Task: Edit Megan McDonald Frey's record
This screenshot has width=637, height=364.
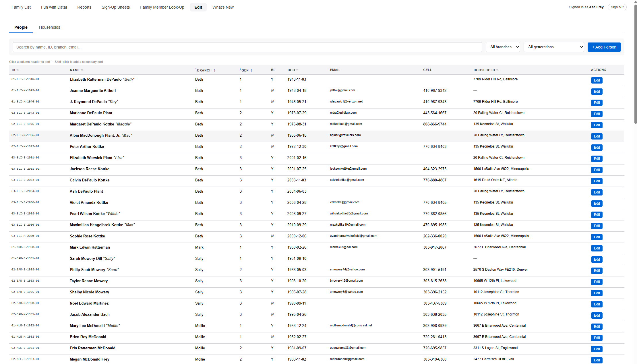Action: point(597,360)
